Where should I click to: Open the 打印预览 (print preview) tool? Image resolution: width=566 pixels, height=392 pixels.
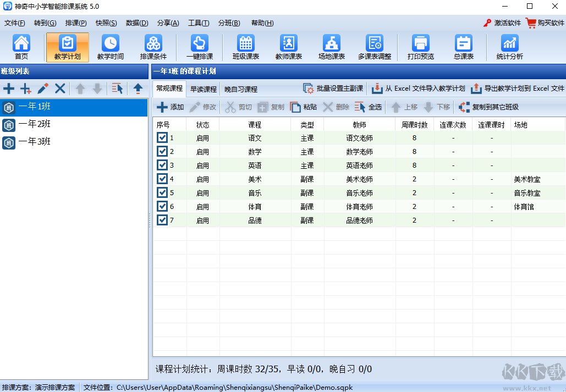tap(420, 47)
